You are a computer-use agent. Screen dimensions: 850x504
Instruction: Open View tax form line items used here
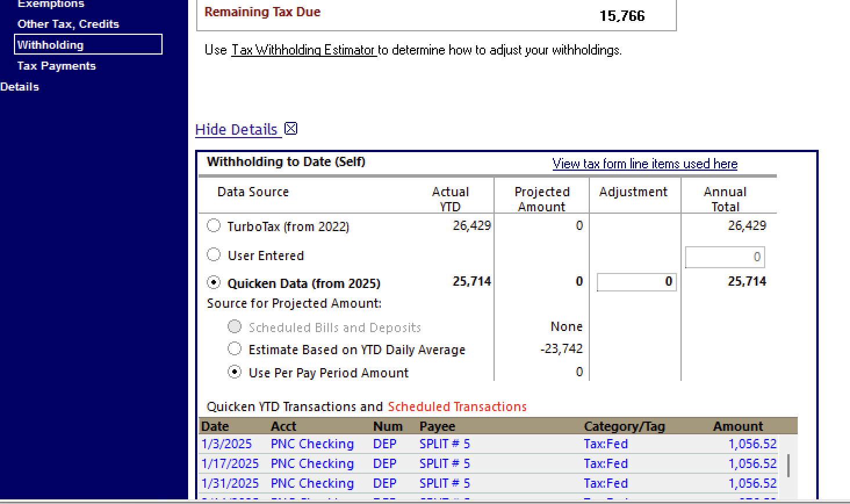tap(645, 164)
